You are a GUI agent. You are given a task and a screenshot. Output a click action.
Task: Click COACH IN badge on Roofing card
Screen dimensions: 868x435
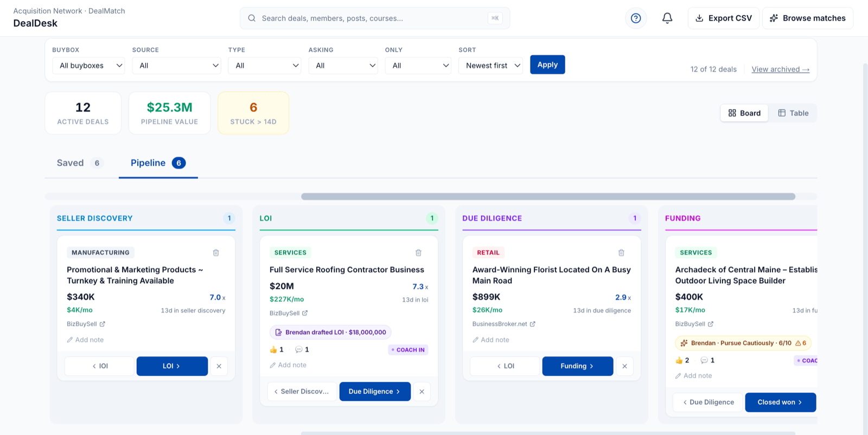click(x=408, y=350)
